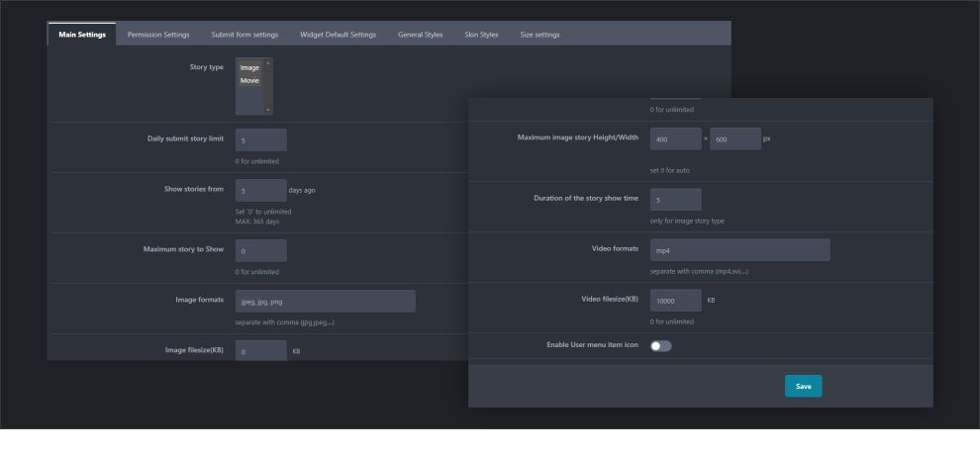980x455 pixels.
Task: Click 'only for image story type' hint text
Action: (687, 221)
